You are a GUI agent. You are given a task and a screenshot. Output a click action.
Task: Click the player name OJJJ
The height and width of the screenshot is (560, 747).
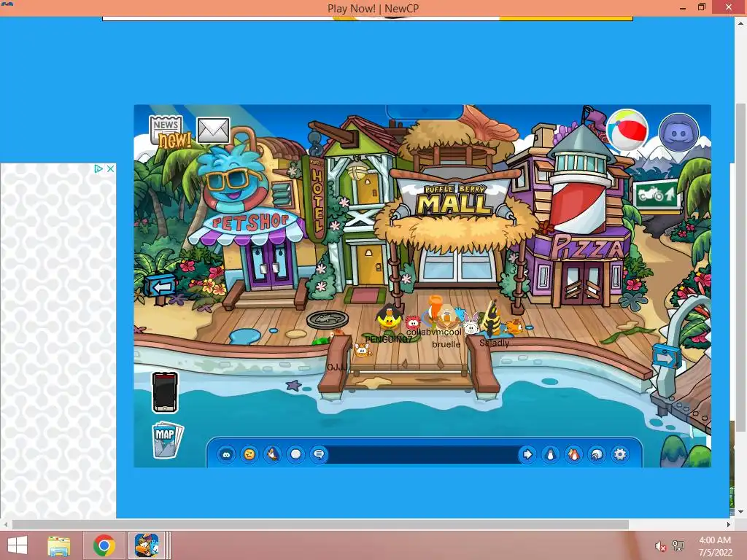pos(337,367)
